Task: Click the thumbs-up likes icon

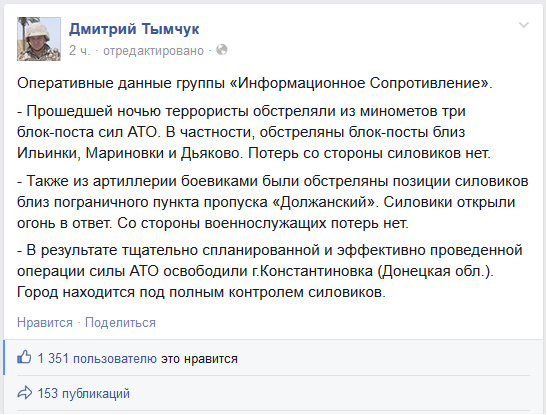Action: click(24, 357)
